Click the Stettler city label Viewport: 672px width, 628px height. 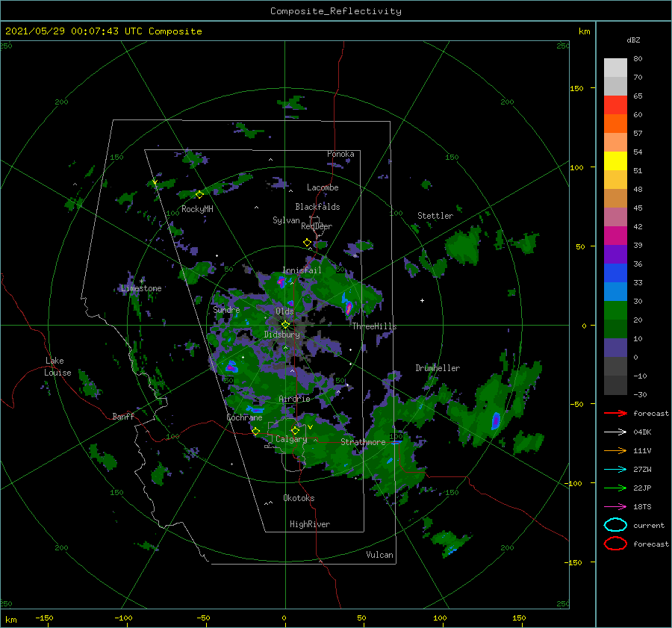click(x=435, y=216)
